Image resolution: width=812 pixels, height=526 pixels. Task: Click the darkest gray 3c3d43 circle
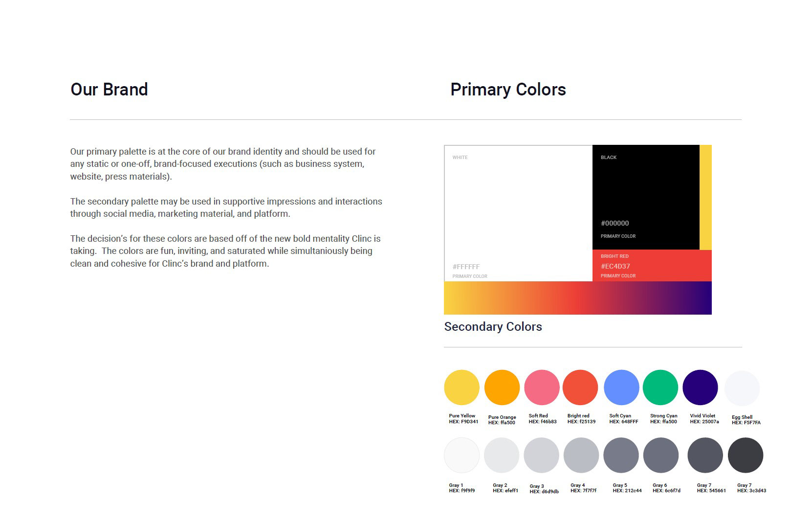tap(746, 455)
